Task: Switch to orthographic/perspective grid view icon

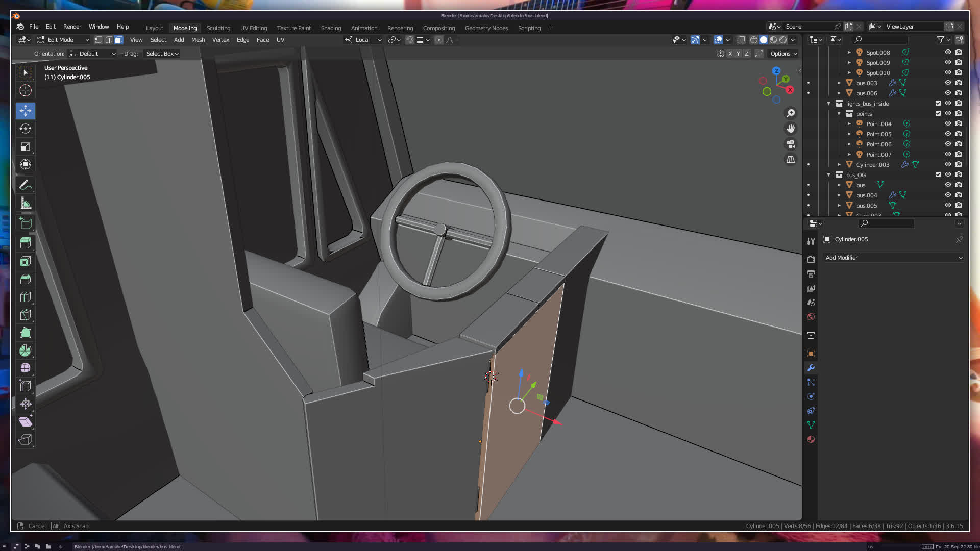Action: click(791, 160)
